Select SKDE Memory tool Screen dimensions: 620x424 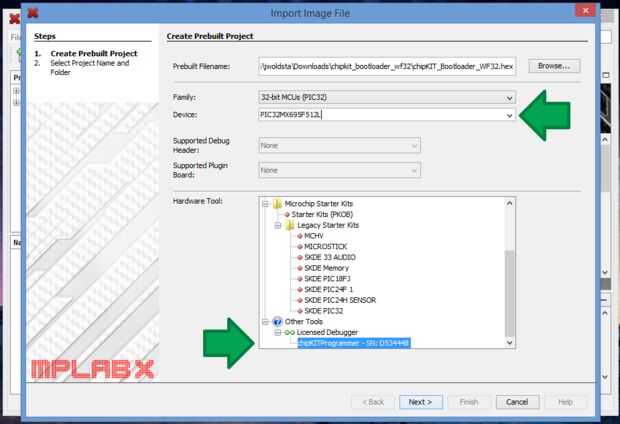click(326, 268)
